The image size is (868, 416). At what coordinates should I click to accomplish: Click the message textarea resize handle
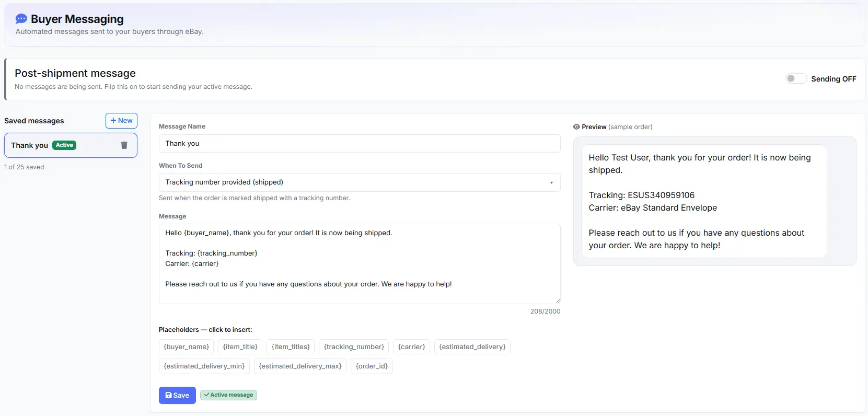click(558, 301)
